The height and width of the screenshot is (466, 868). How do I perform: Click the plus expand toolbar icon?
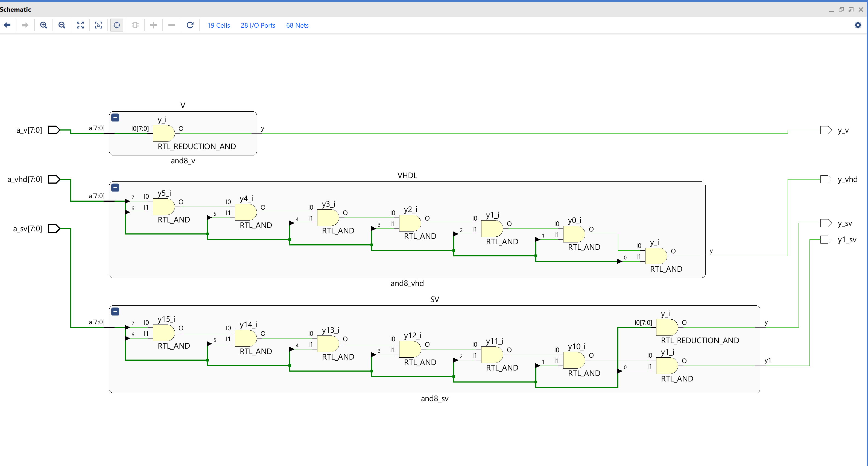tap(154, 25)
